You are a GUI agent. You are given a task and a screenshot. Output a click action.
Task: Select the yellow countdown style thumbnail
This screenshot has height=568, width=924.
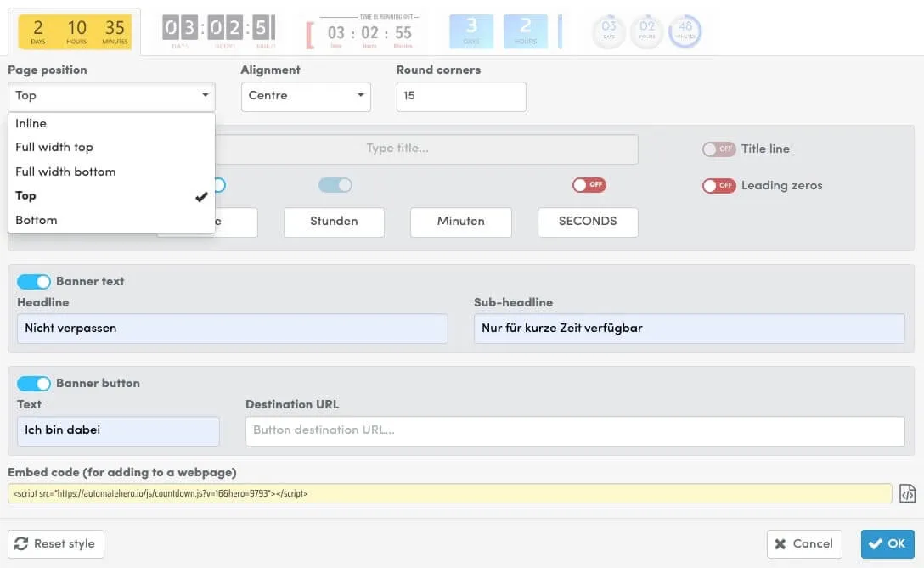point(75,31)
